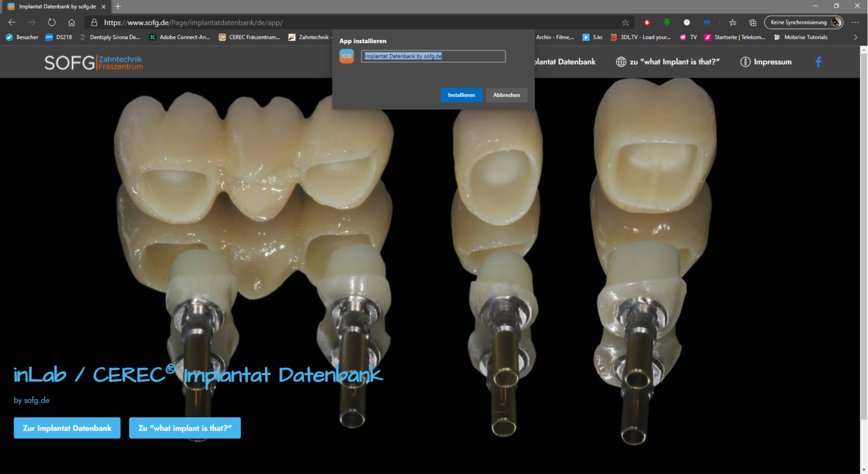Reload the page with refresh icon
Viewport: 868px width, 474px height.
coord(52,22)
